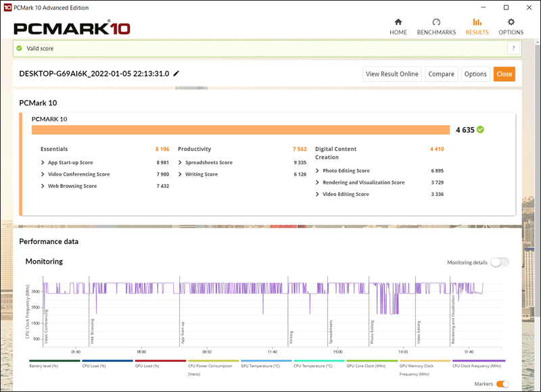The width and height of the screenshot is (541, 392).
Task: Click the green valid score checkmark icon
Action: point(20,48)
